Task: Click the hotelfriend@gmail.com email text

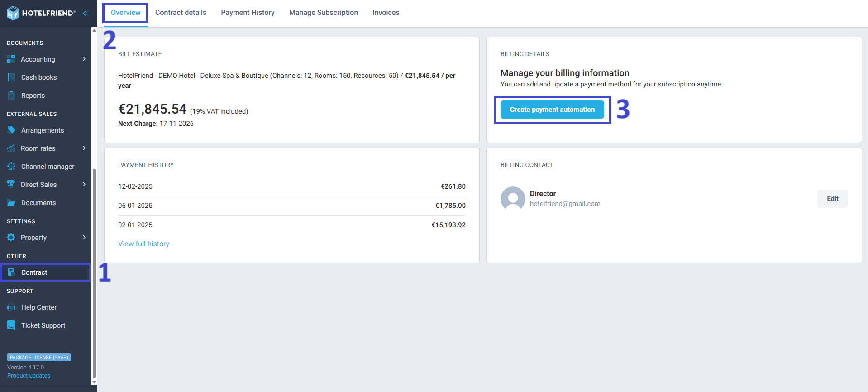Action: [565, 204]
